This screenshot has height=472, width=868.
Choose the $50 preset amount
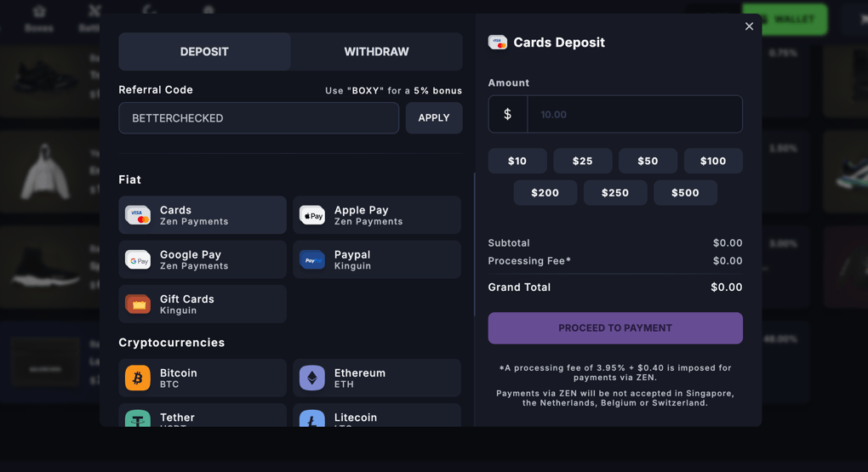(x=648, y=161)
